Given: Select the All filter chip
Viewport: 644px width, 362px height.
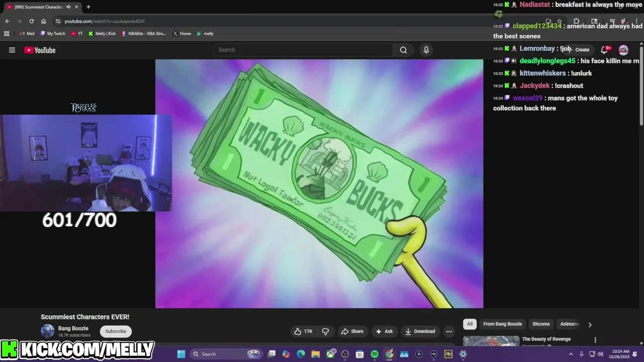Looking at the screenshot, I should [469, 324].
